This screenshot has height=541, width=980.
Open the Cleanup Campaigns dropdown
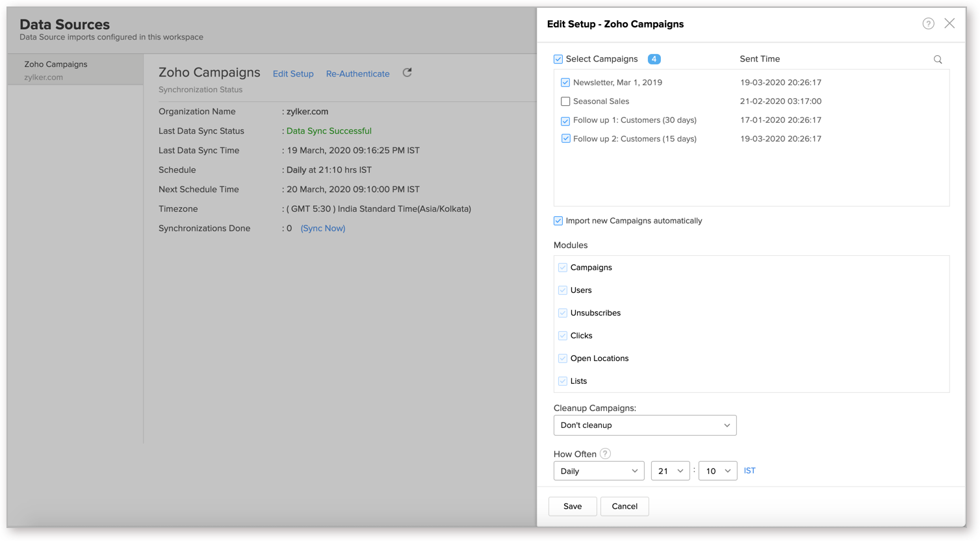pyautogui.click(x=645, y=425)
